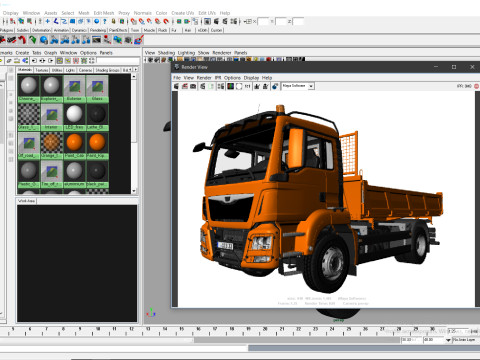This screenshot has width=480, height=360.
Task: Open the Options menu in Render View
Action: tap(232, 78)
